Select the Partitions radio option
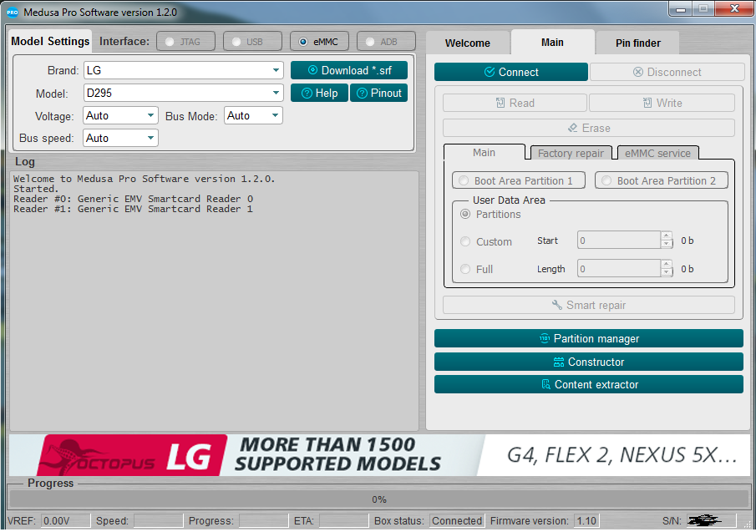The width and height of the screenshot is (756, 532). click(x=491, y=214)
